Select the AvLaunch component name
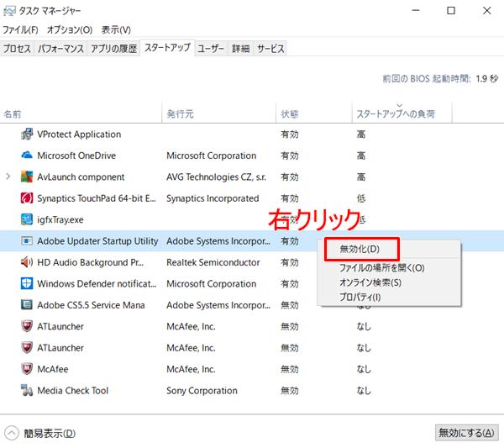This screenshot has height=448, width=504. coord(81,177)
